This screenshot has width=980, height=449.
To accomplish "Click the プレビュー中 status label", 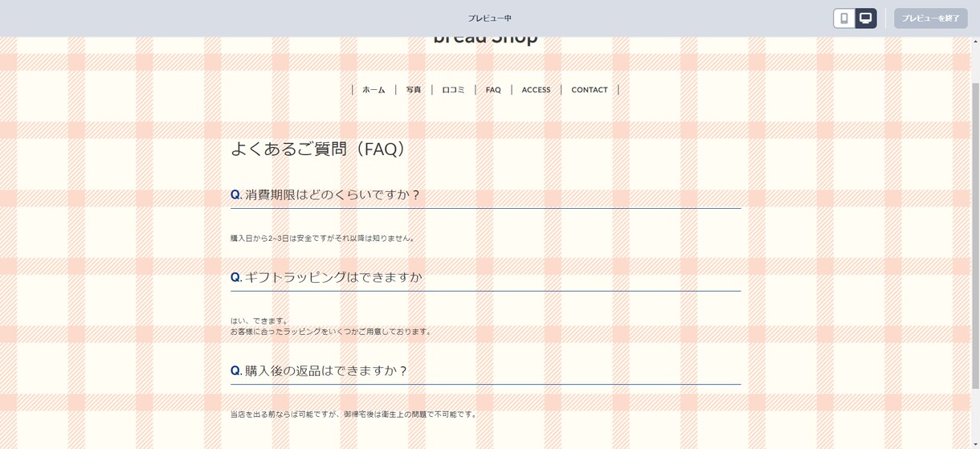I will [x=490, y=18].
